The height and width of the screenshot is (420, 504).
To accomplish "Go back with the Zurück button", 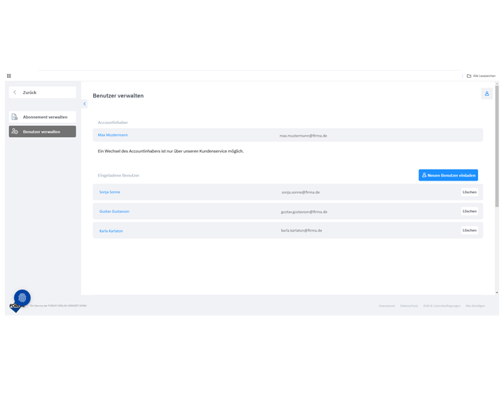I will 43,92.
